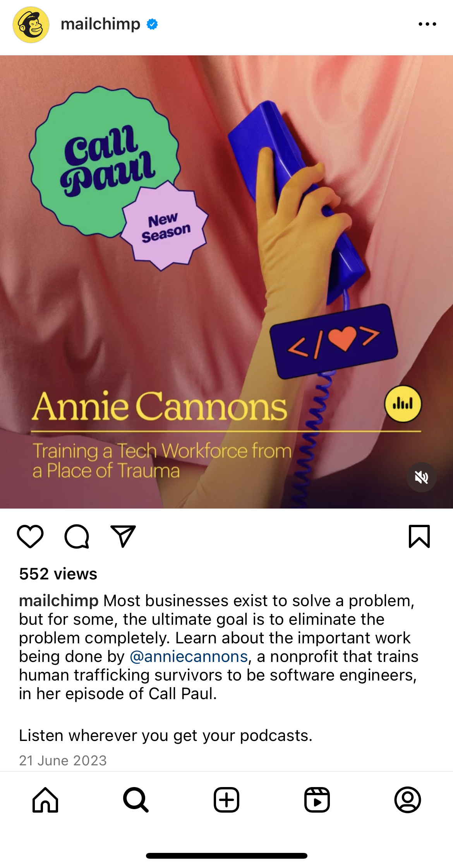
Task: Tap the 21 June 2023 post date
Action: pyautogui.click(x=63, y=760)
